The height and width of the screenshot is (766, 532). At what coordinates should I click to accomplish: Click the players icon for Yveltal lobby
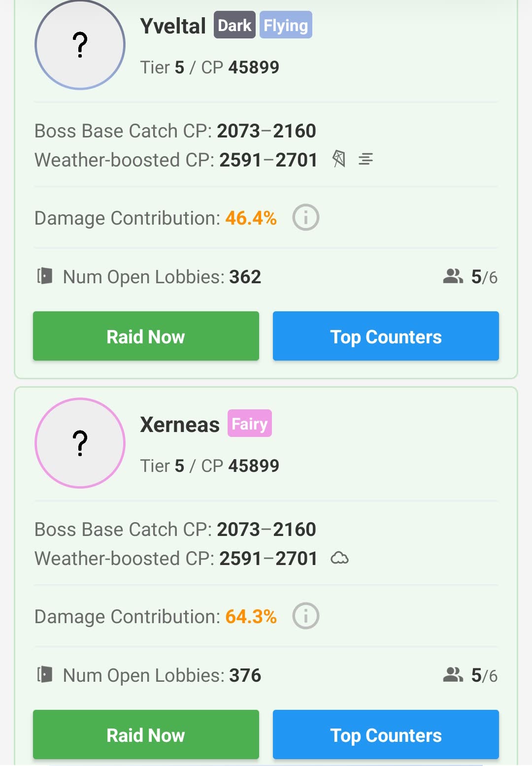(453, 276)
